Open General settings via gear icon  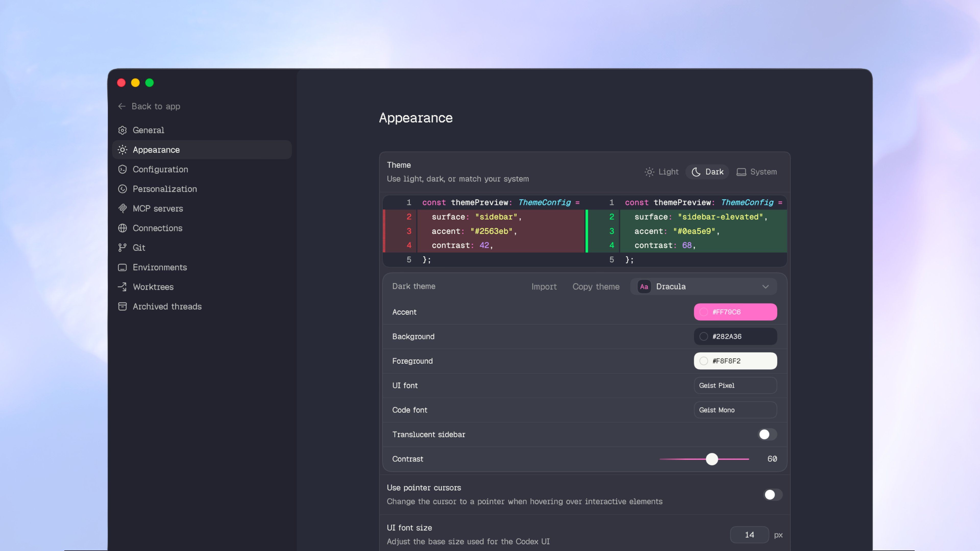coord(122,130)
